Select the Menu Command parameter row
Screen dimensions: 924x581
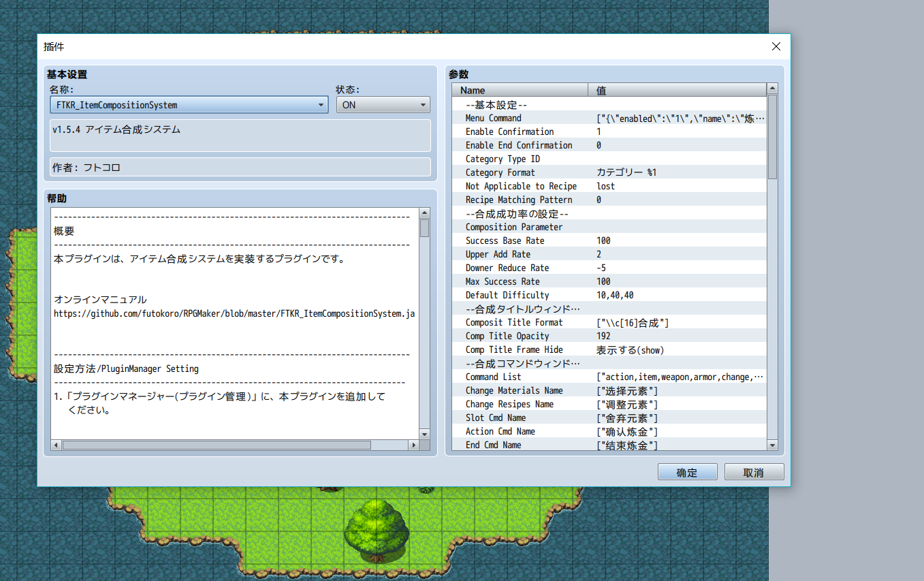pos(609,118)
